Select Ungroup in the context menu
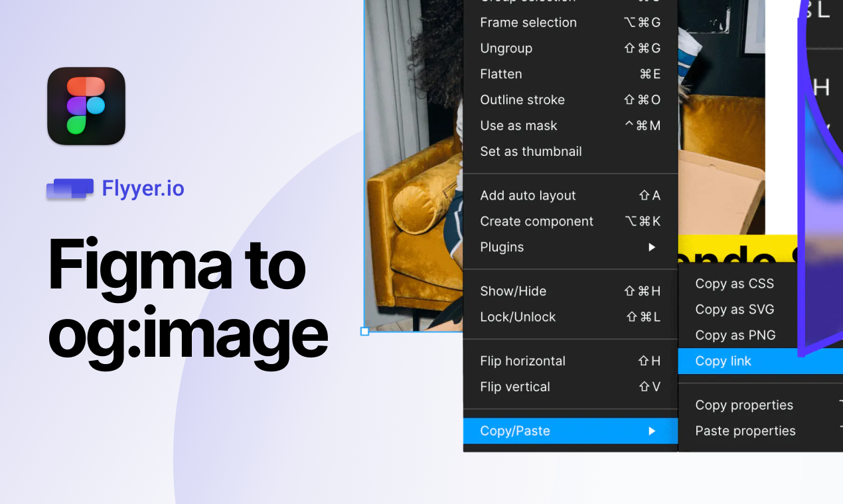843x504 pixels. (x=570, y=48)
